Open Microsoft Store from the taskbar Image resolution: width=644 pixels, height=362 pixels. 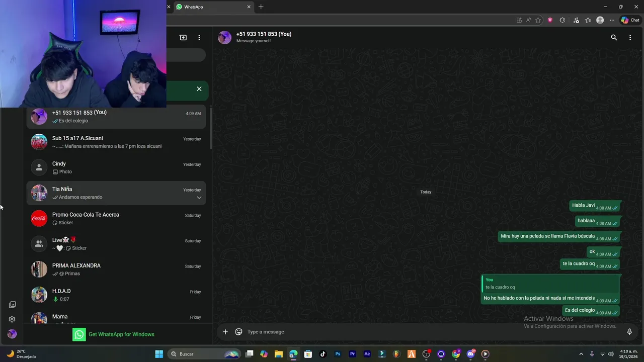pos(308,354)
